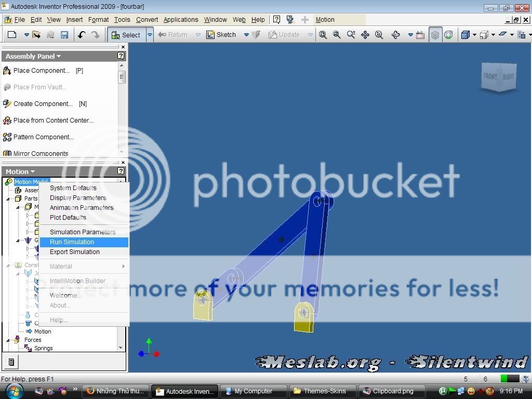Click the Mirror Components icon
This screenshot has width=532, height=399.
tap(7, 153)
